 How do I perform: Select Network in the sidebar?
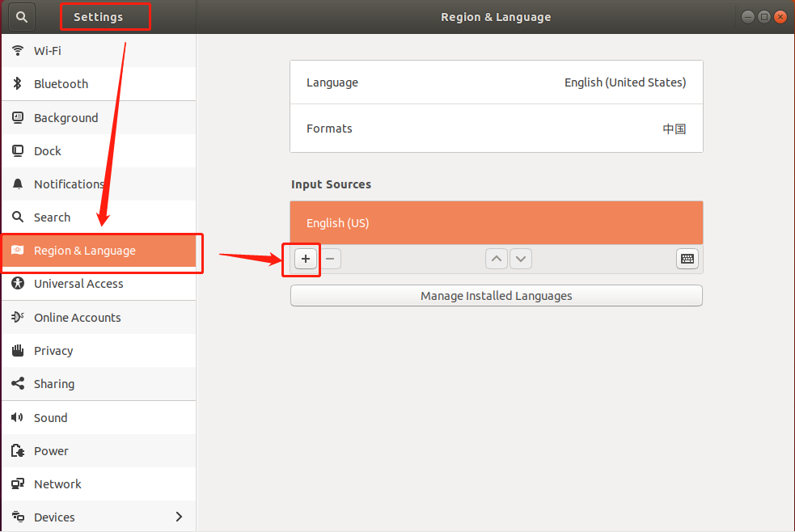[99, 483]
